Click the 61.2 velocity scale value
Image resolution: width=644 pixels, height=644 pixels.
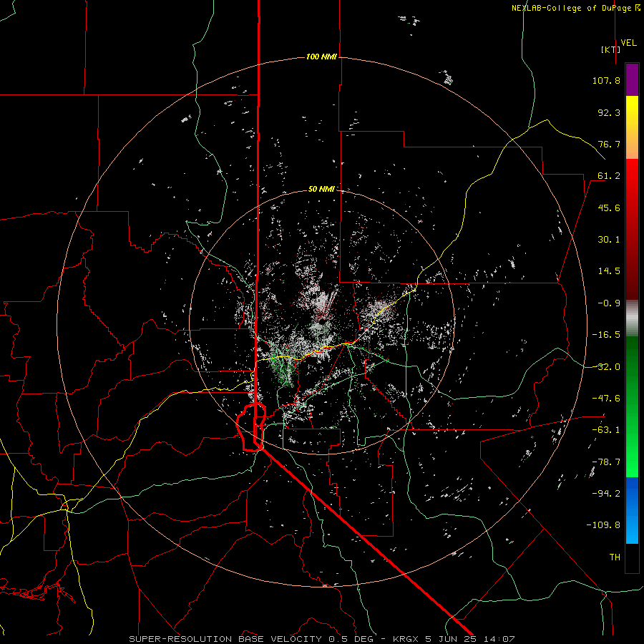click(609, 176)
